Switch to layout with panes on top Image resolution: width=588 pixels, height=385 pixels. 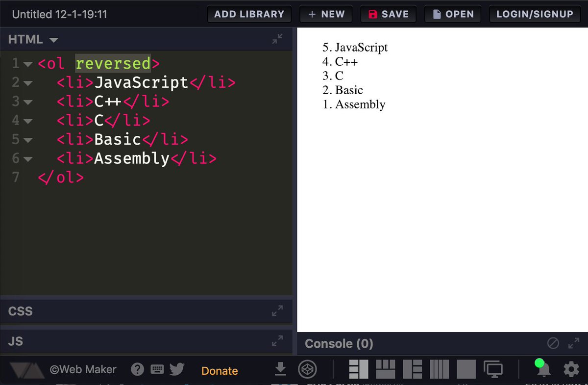click(386, 369)
